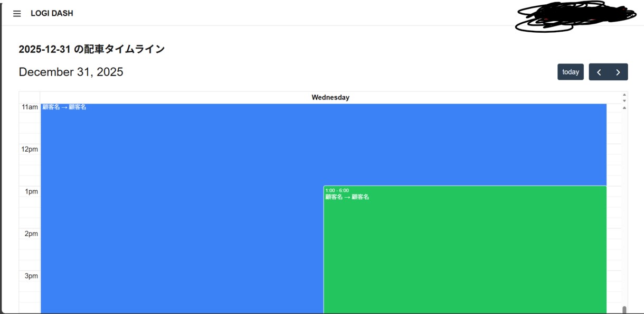
Task: Click the 12pm time slot label
Action: tap(30, 149)
